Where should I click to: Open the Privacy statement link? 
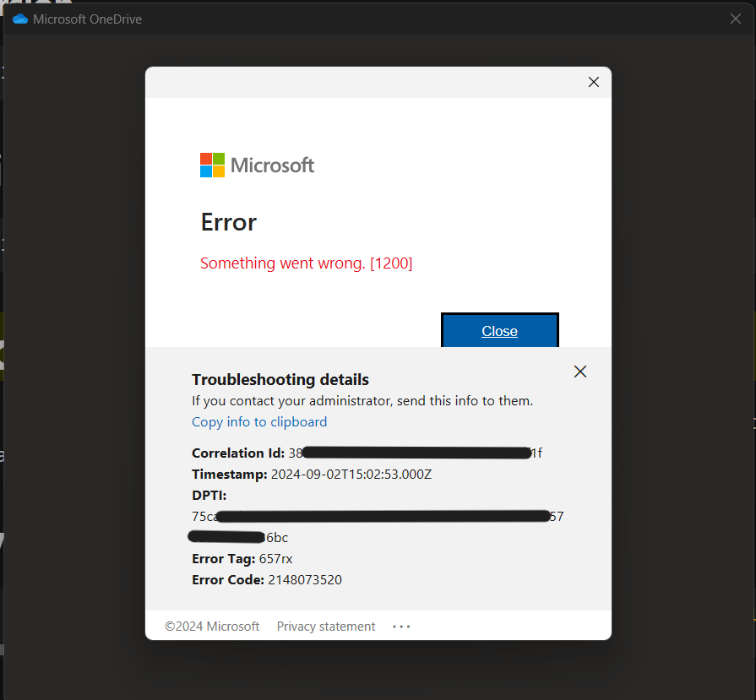pos(325,627)
